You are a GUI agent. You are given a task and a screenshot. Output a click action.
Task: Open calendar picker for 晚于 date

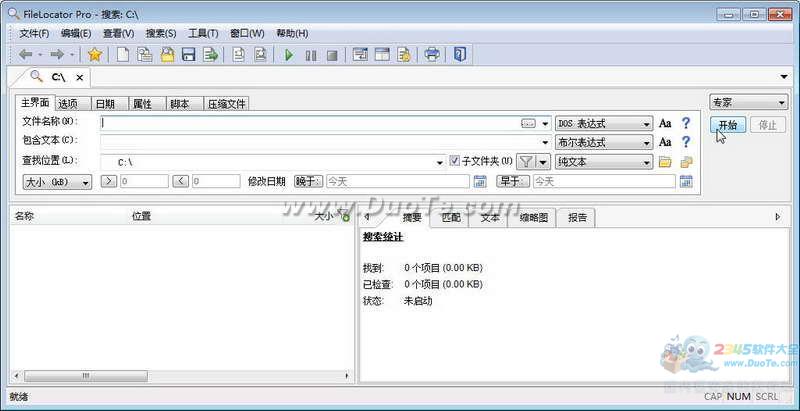[x=480, y=181]
